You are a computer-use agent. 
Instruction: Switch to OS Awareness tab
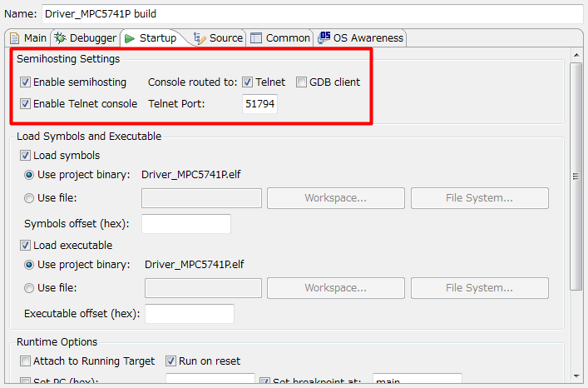pos(361,38)
